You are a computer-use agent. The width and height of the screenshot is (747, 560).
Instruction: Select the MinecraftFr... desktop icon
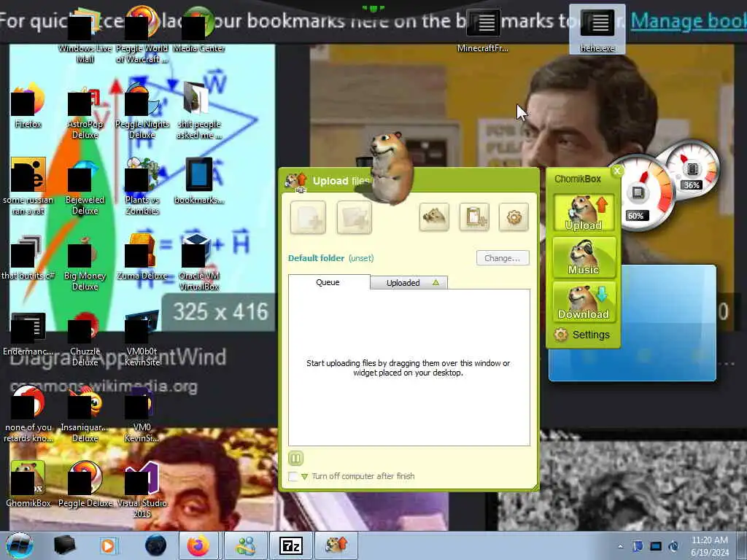(483, 29)
